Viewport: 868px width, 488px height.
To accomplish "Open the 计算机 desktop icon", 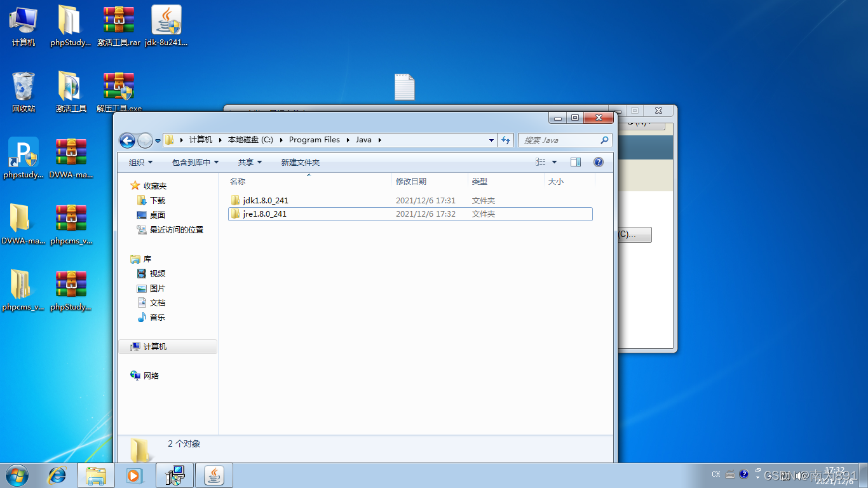I will [x=23, y=26].
